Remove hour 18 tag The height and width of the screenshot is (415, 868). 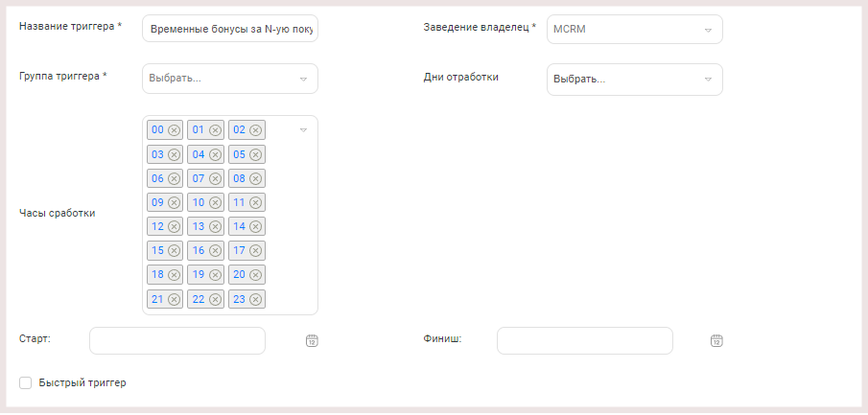[175, 275]
